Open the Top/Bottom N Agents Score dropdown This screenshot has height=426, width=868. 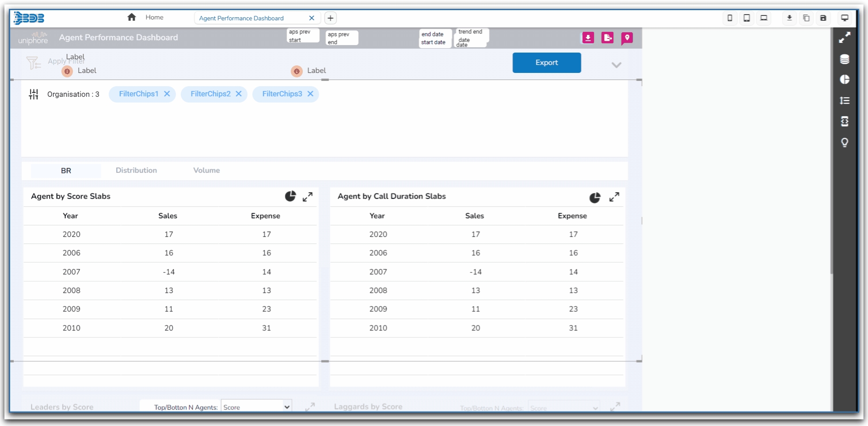pos(256,407)
